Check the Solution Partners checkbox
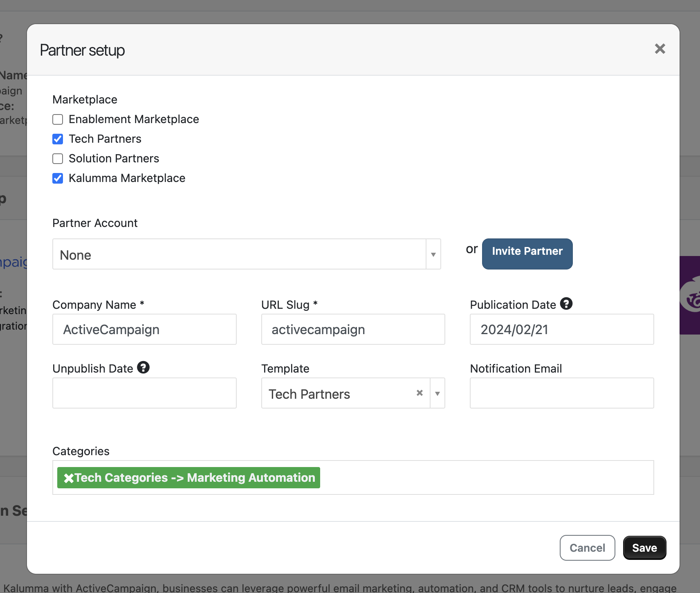 (58, 159)
